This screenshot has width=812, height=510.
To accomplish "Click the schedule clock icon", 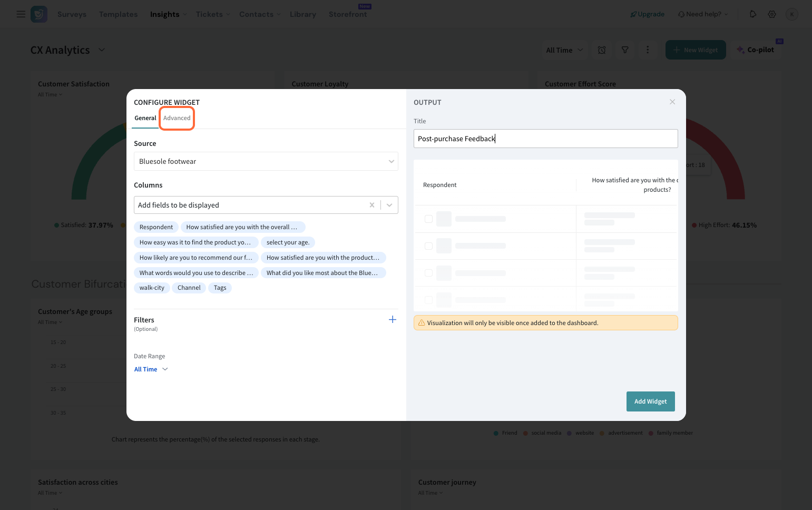I will pos(602,50).
